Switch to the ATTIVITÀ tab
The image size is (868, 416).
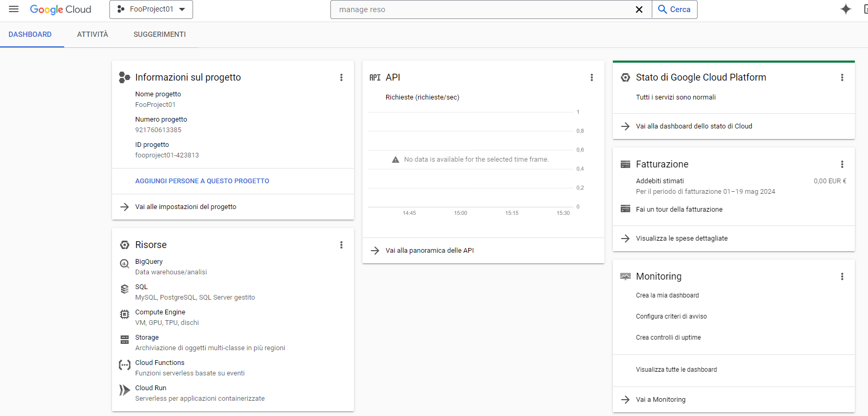pyautogui.click(x=93, y=34)
